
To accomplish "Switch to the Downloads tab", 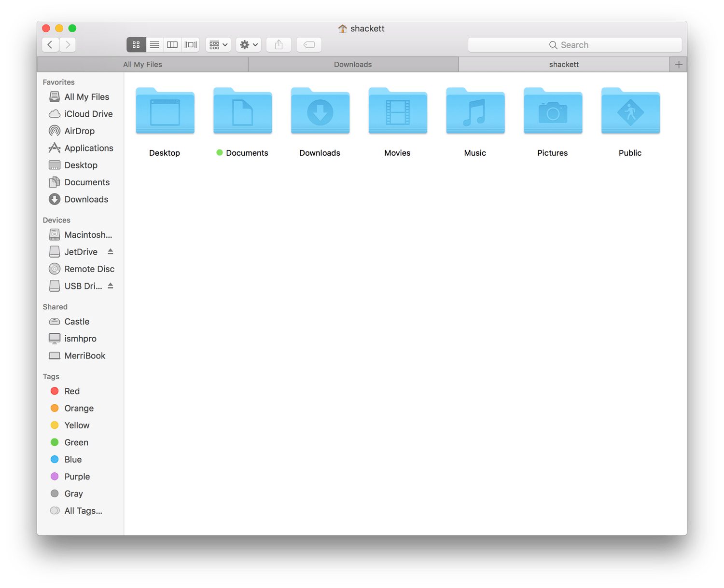I will 353,64.
